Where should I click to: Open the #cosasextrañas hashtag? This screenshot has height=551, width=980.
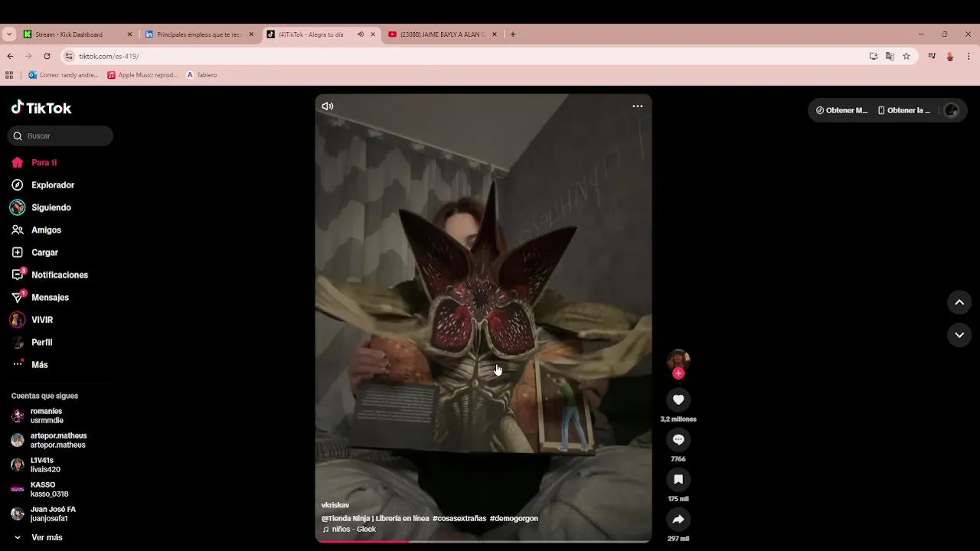pyautogui.click(x=459, y=518)
